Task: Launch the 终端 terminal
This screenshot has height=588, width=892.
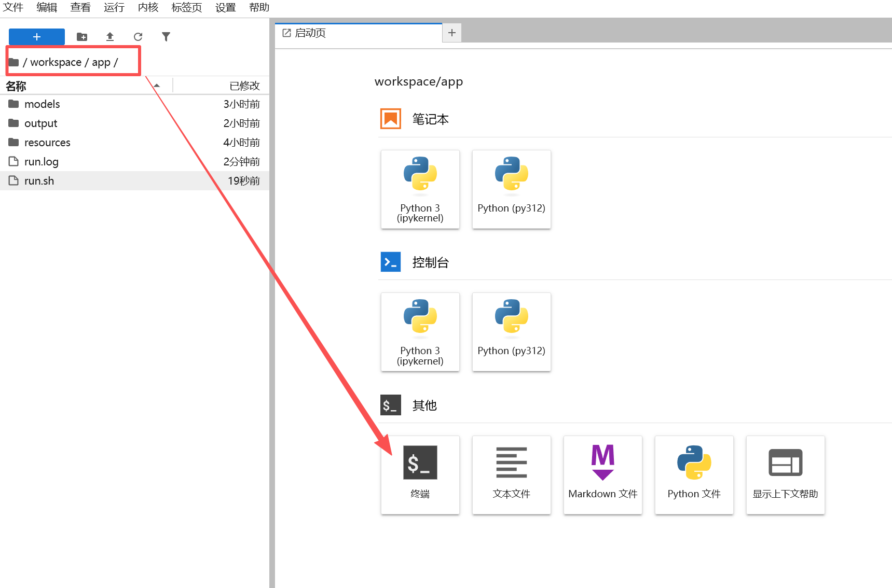Action: pyautogui.click(x=420, y=475)
